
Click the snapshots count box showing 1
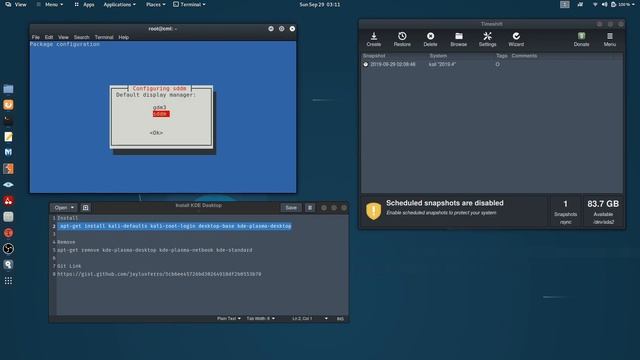point(565,211)
